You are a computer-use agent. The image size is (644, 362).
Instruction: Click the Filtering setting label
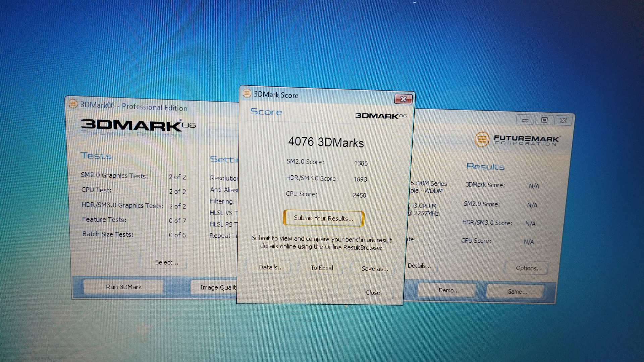pos(222,201)
